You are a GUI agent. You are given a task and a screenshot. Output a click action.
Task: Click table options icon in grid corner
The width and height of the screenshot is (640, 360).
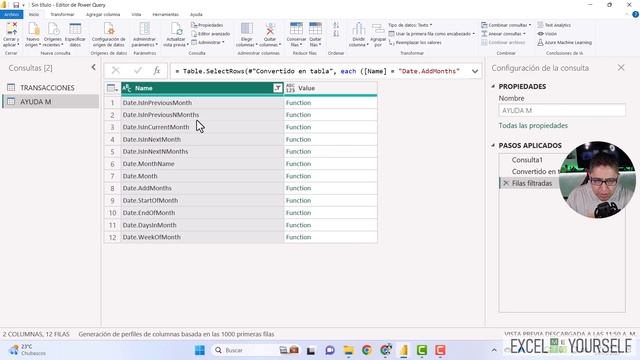(112, 88)
